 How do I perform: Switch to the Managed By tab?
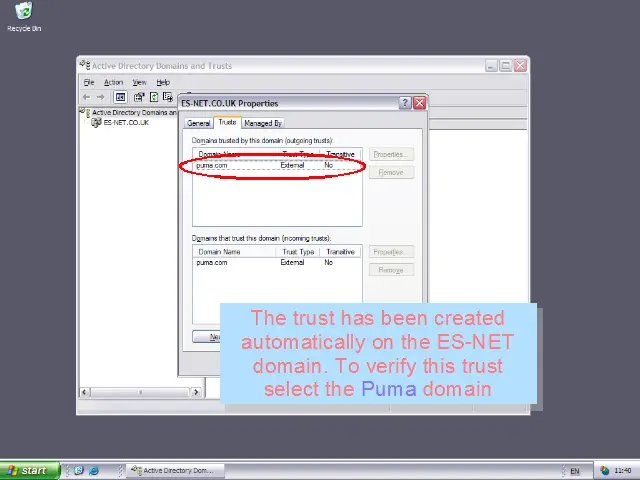pos(263,123)
